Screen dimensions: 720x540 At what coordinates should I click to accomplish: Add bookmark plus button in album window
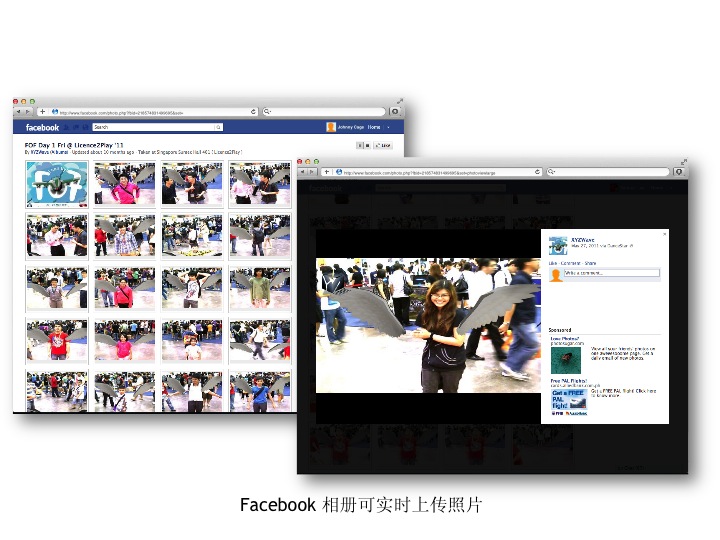click(42, 112)
